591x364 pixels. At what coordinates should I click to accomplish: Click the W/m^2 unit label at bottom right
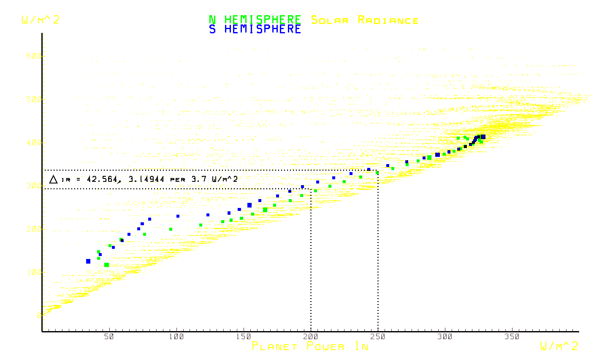559,346
